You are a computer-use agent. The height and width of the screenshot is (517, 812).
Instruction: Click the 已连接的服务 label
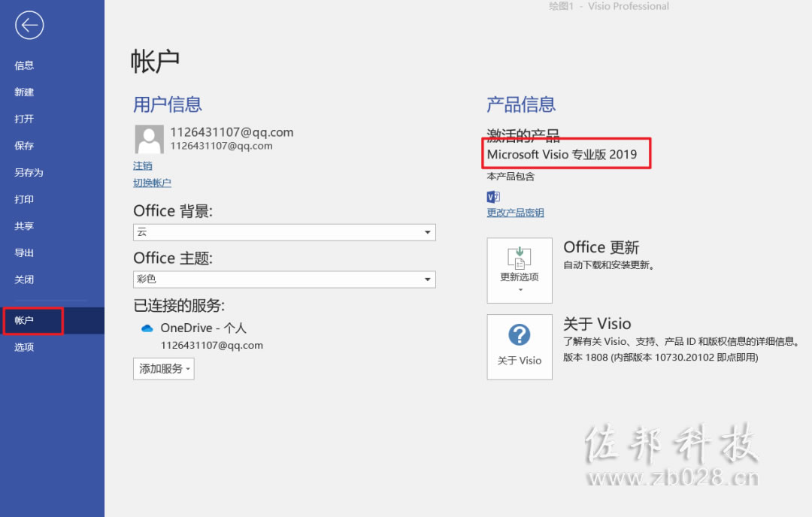179,305
